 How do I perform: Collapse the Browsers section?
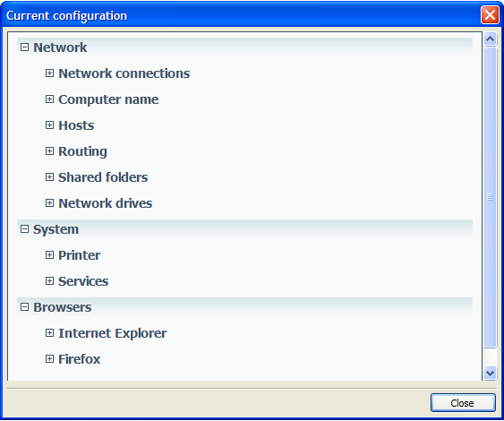pyautogui.click(x=24, y=307)
